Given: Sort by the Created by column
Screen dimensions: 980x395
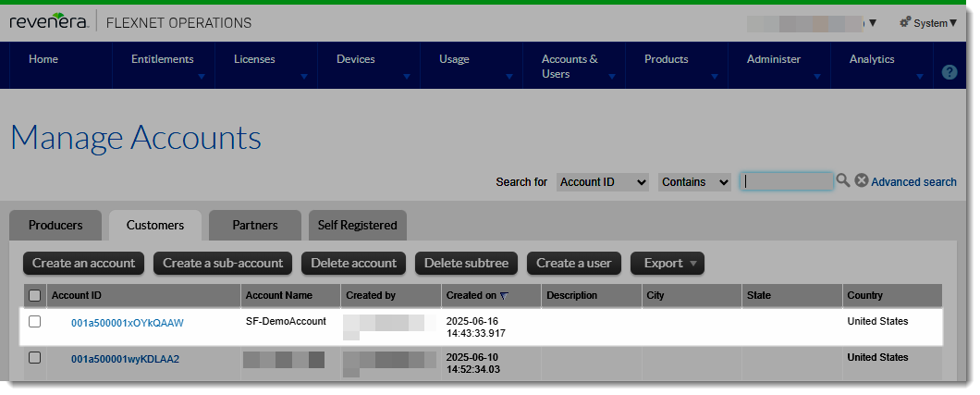Looking at the screenshot, I should pos(371,296).
